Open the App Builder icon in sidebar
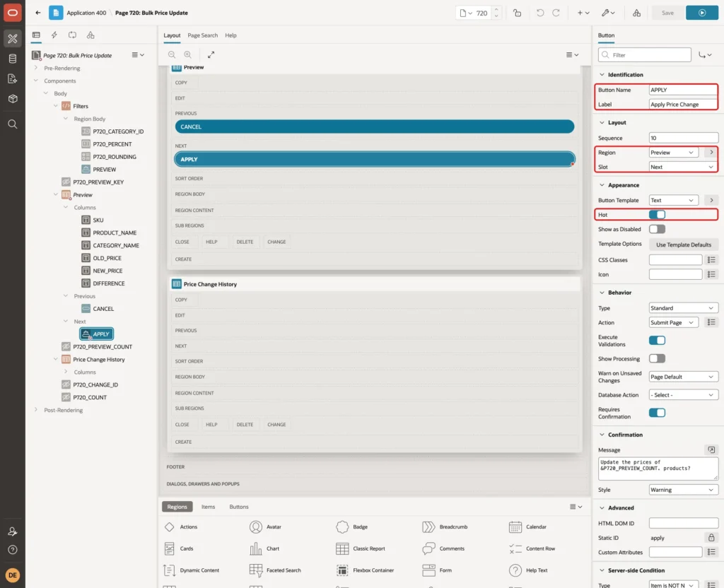 pyautogui.click(x=13, y=39)
